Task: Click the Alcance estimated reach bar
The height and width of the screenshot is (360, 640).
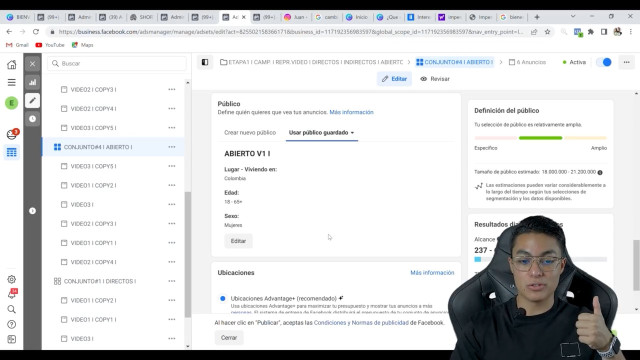Action: (540, 259)
